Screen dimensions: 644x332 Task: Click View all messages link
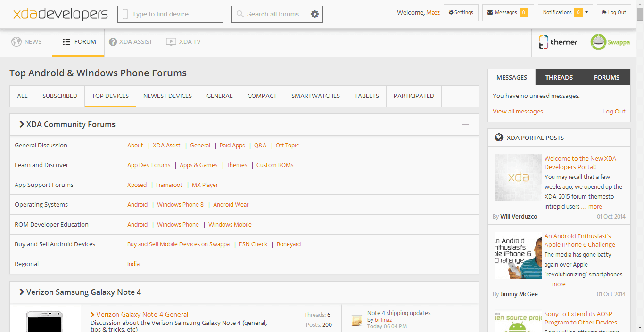tap(518, 112)
